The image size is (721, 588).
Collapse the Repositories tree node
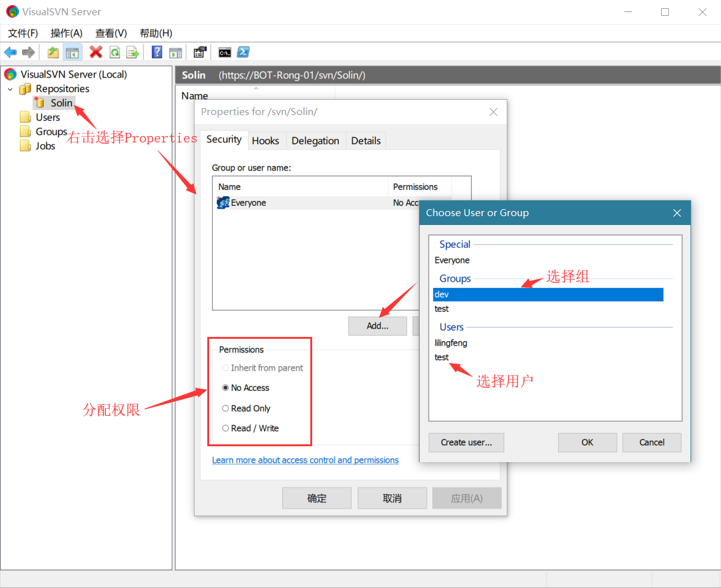[10, 89]
